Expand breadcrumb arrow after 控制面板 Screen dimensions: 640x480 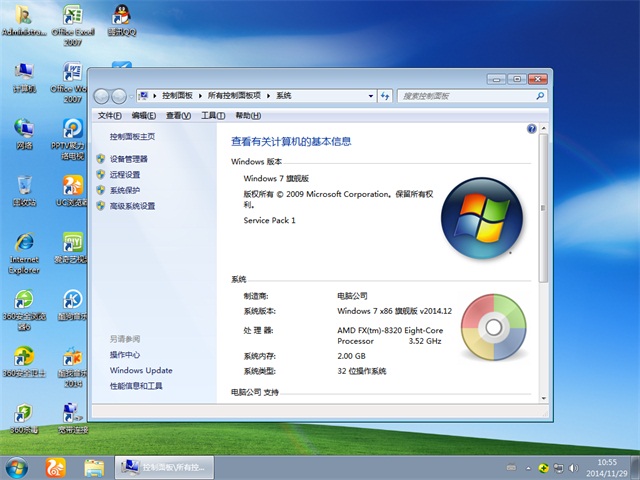coord(201,96)
